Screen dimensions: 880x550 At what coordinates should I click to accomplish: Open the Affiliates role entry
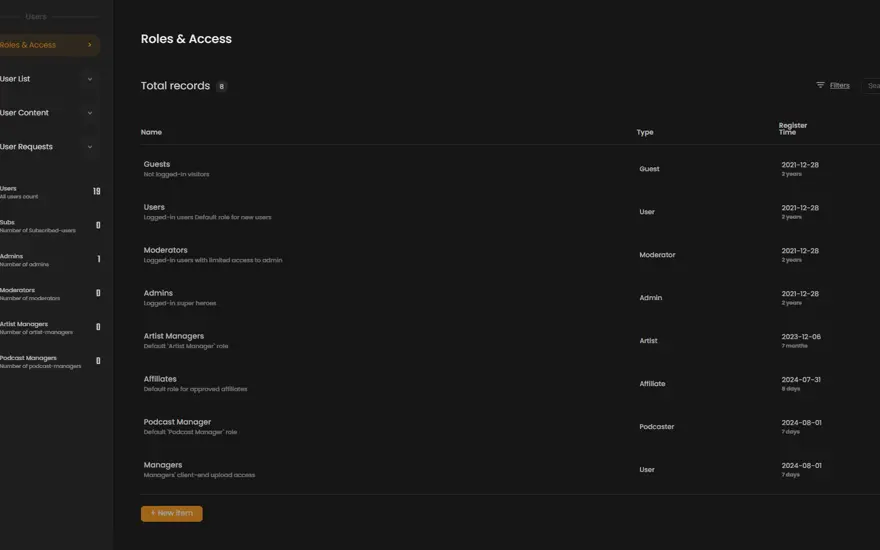click(510, 383)
